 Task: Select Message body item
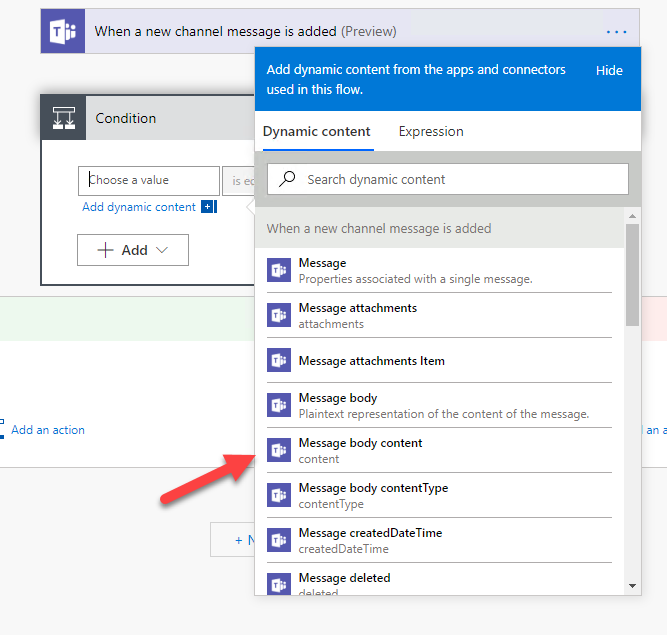pyautogui.click(x=439, y=406)
